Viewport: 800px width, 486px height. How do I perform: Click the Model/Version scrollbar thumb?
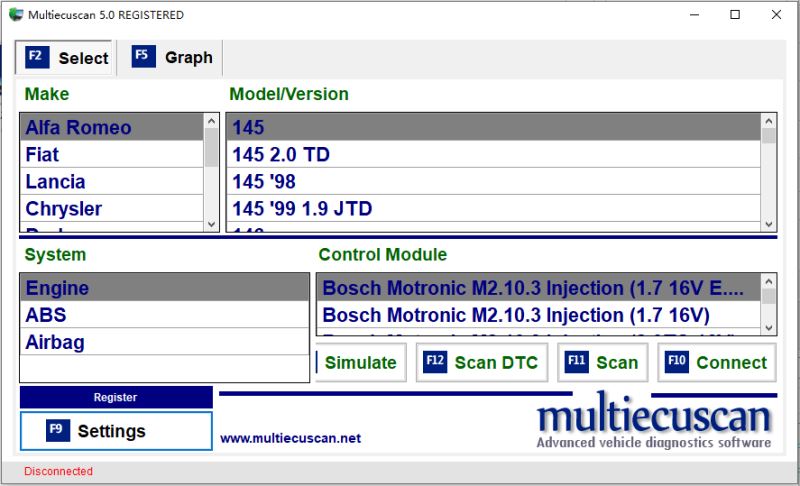(x=768, y=136)
